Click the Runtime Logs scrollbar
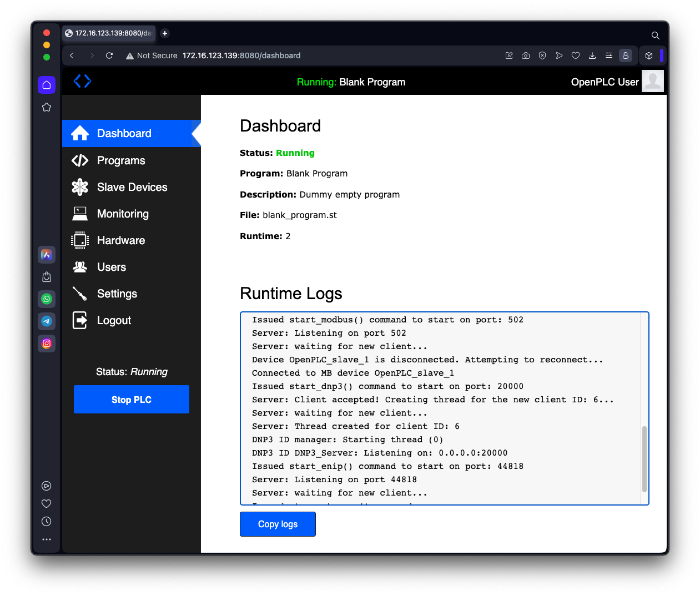 (x=644, y=459)
